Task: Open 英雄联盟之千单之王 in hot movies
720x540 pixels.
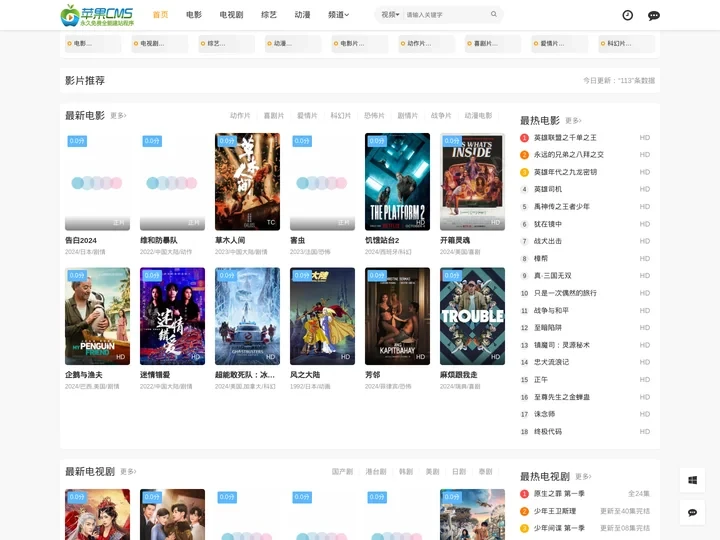Action: pyautogui.click(x=565, y=138)
